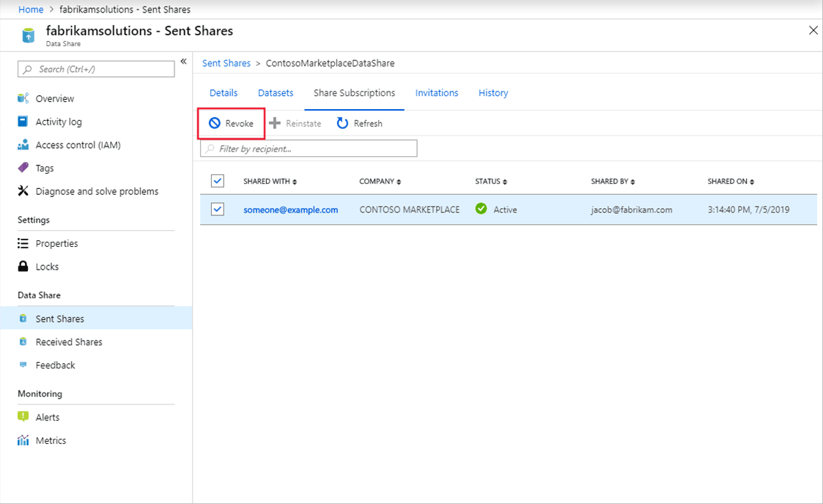Toggle the select-all subscriptions checkbox

(x=216, y=180)
